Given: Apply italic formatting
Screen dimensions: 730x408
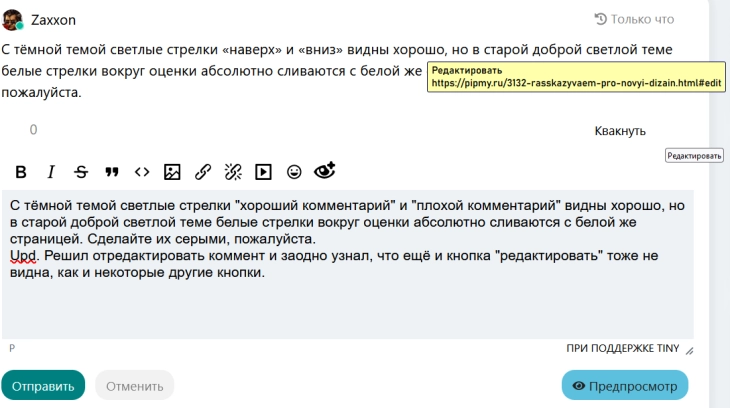Looking at the screenshot, I should [x=51, y=172].
